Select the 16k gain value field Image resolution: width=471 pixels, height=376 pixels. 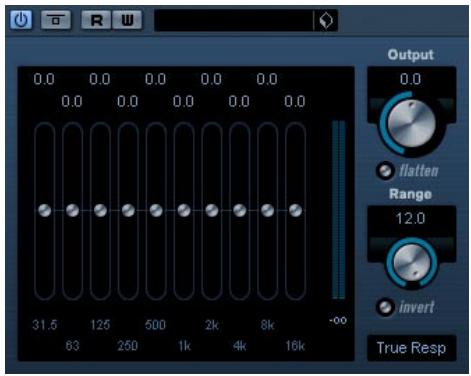pos(295,101)
